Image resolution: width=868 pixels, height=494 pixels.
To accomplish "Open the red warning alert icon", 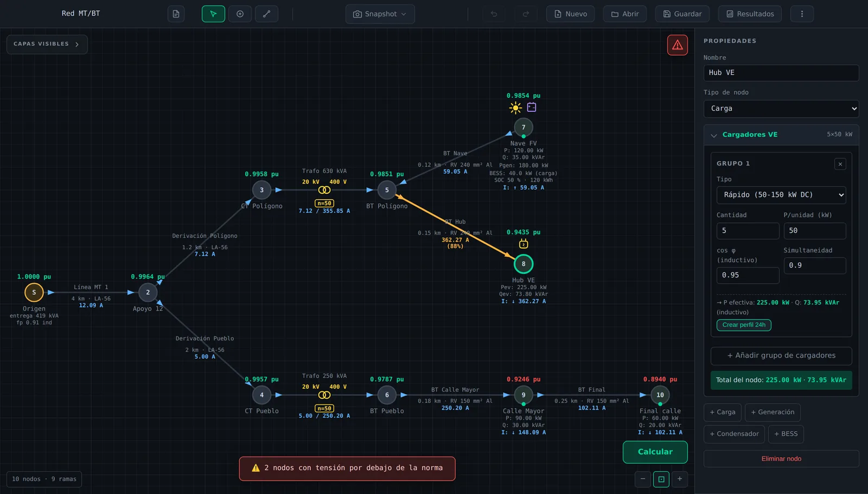I will pyautogui.click(x=678, y=45).
